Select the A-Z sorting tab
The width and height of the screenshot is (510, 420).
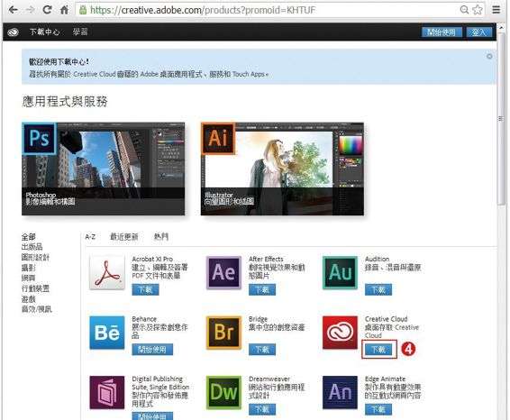click(90, 237)
